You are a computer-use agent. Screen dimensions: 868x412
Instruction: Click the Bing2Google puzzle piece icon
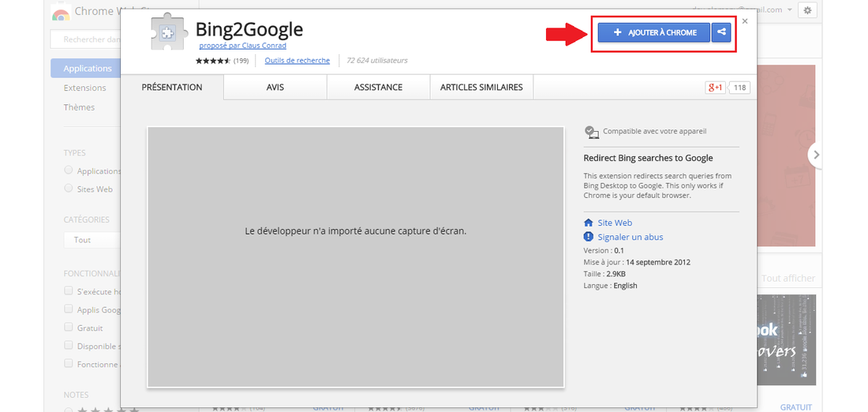(170, 32)
